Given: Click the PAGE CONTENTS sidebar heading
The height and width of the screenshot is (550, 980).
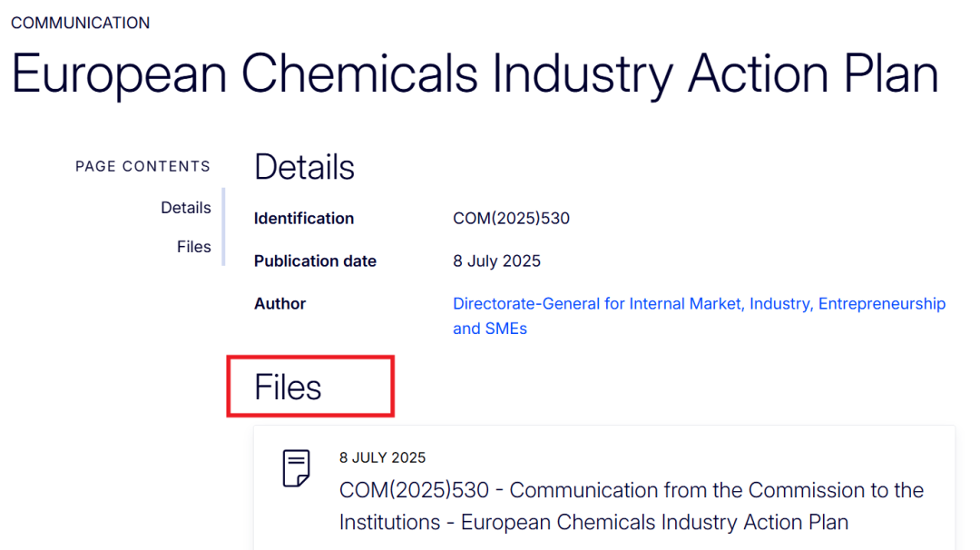Looking at the screenshot, I should pyautogui.click(x=142, y=167).
